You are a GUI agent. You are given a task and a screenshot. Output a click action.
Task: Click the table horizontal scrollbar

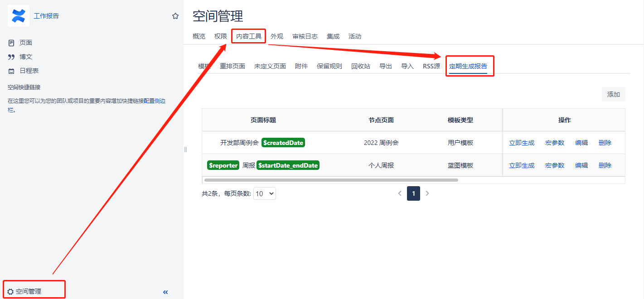tap(331, 180)
